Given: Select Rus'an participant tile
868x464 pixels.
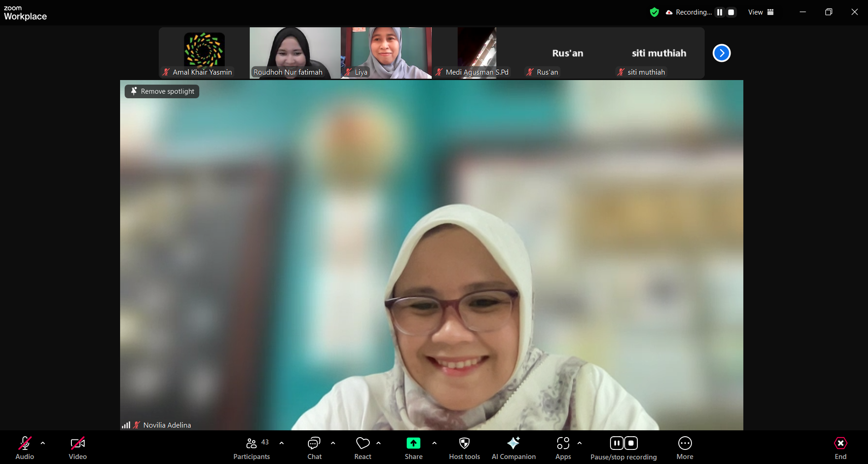Looking at the screenshot, I should point(568,53).
